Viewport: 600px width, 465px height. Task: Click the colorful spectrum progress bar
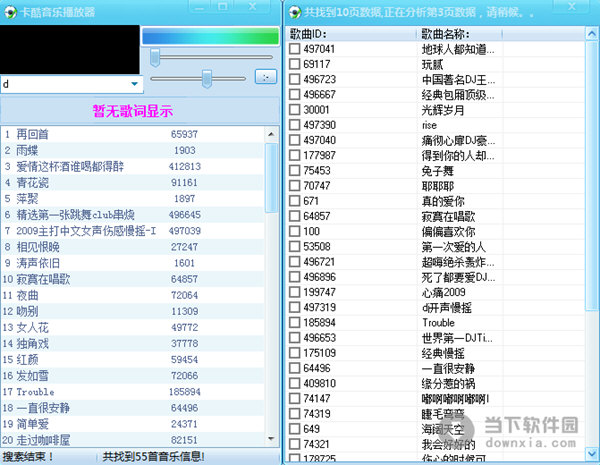210,37
